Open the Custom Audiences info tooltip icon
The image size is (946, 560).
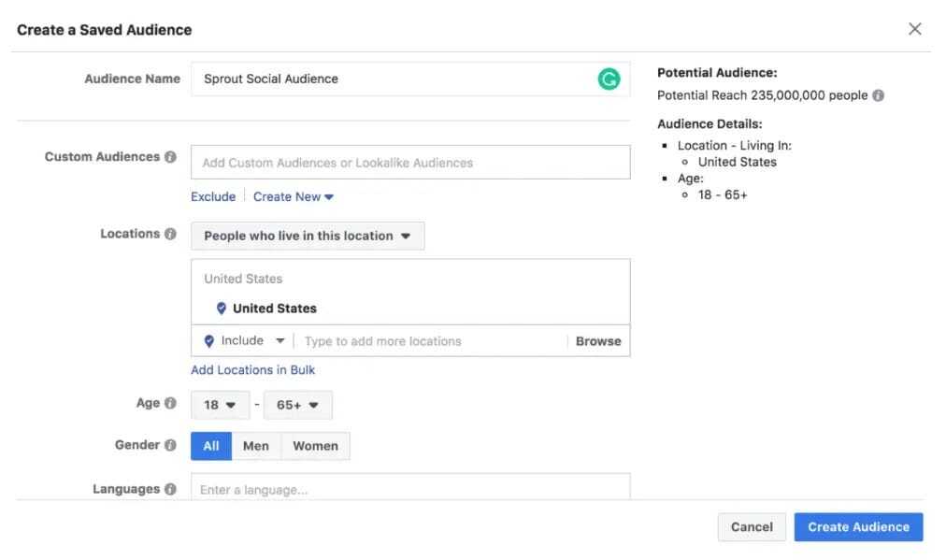tap(172, 156)
